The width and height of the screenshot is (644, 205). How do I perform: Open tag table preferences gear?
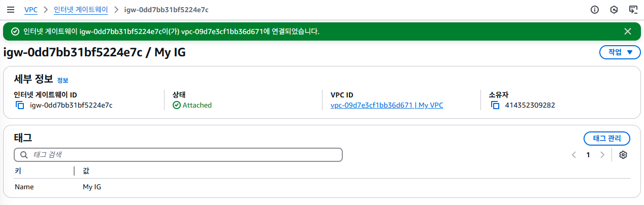pos(623,155)
